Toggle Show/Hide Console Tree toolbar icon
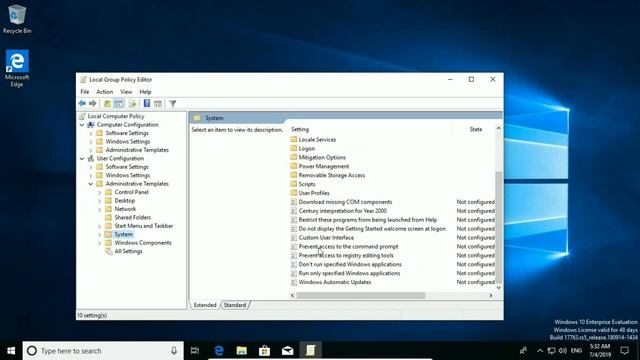This screenshot has width=640, height=360. (119, 104)
